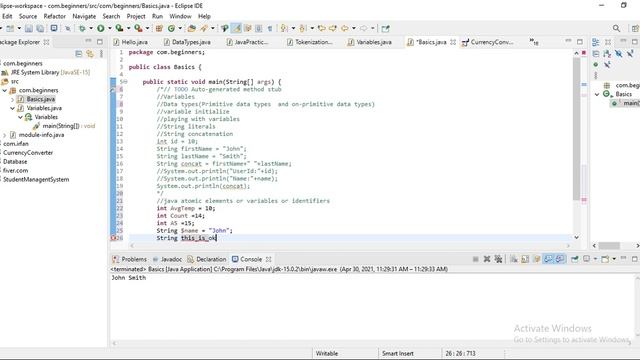Toggle Show Console on standard output
The height and width of the screenshot is (360, 640).
tap(548, 259)
